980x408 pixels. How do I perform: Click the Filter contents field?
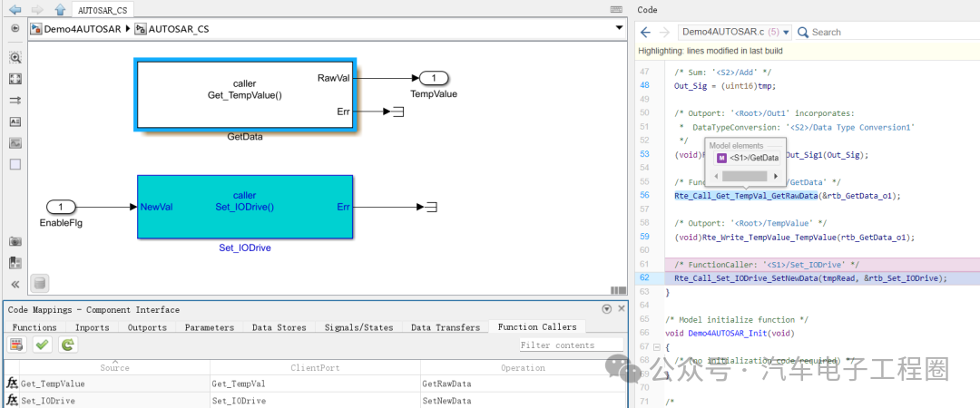click(x=572, y=345)
